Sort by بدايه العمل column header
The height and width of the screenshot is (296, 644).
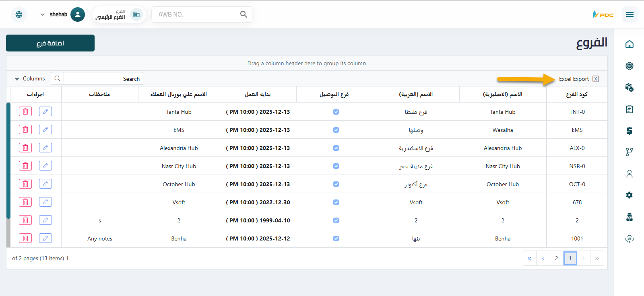coord(258,94)
